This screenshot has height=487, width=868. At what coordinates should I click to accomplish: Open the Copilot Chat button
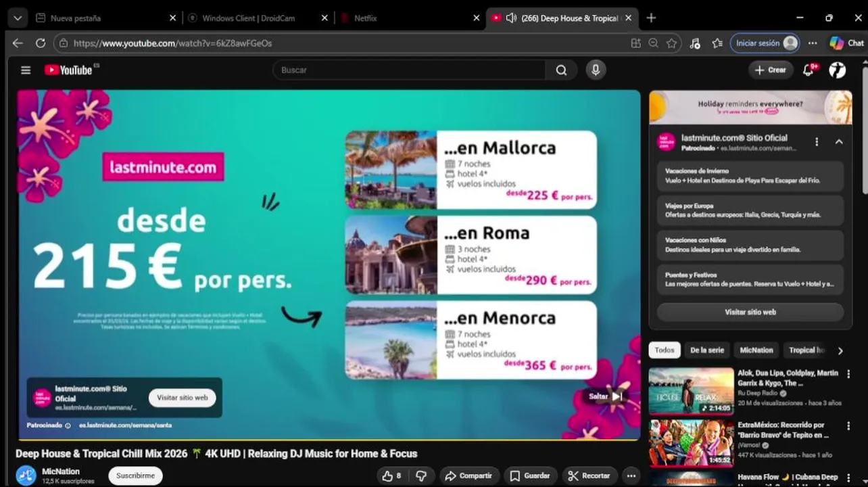846,43
